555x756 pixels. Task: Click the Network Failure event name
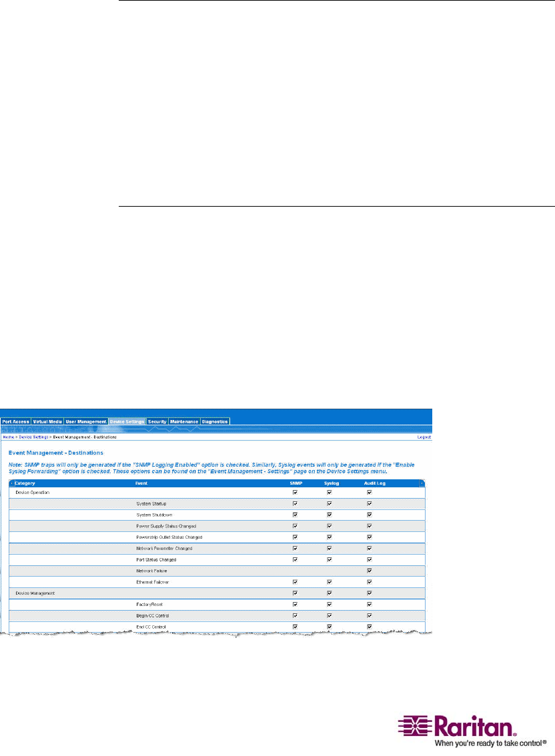pos(151,571)
